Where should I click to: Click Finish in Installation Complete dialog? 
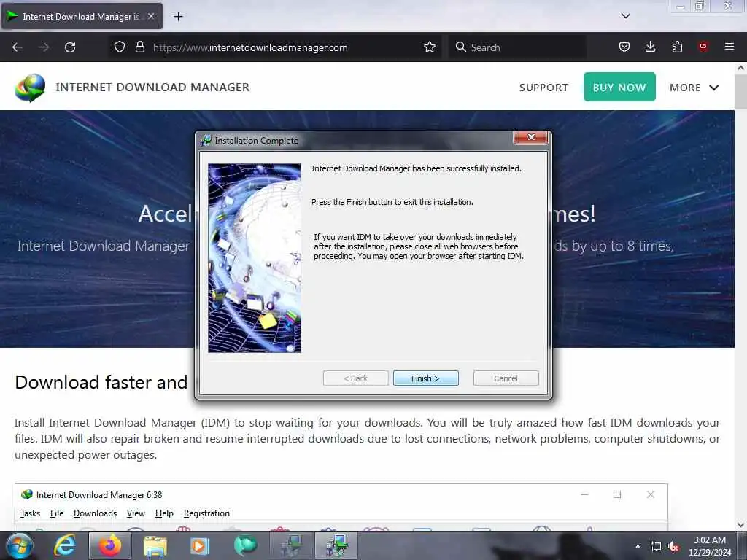pyautogui.click(x=425, y=378)
